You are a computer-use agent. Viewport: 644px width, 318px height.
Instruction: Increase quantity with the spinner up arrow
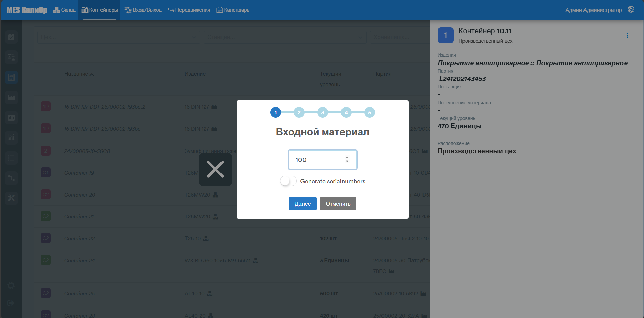(347, 157)
